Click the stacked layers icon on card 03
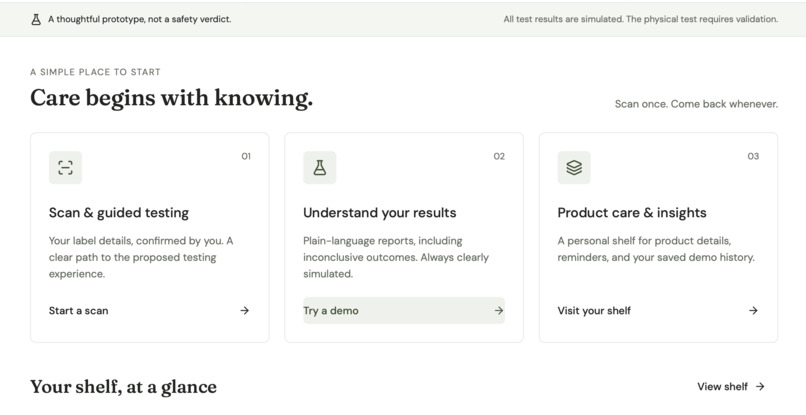The height and width of the screenshot is (415, 806). click(574, 168)
